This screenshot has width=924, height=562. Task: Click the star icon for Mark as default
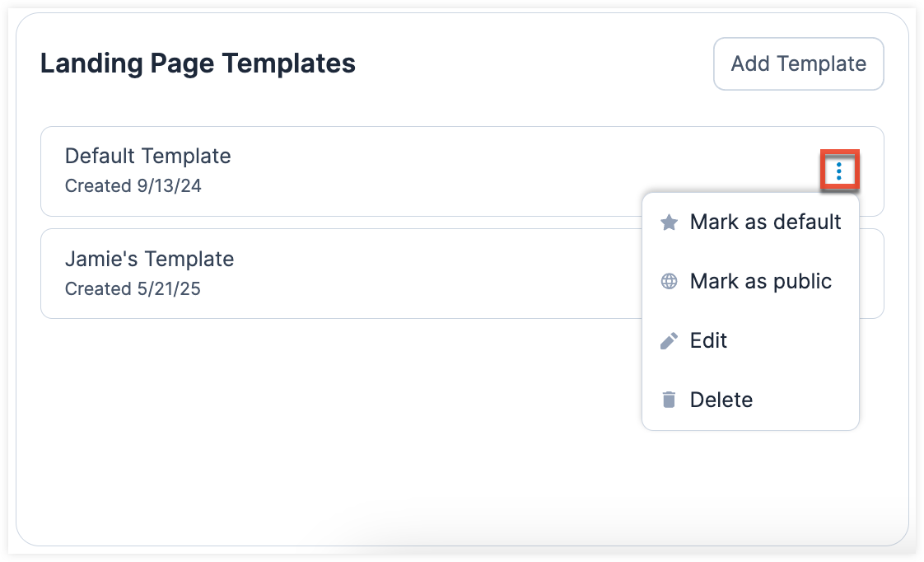click(x=669, y=222)
